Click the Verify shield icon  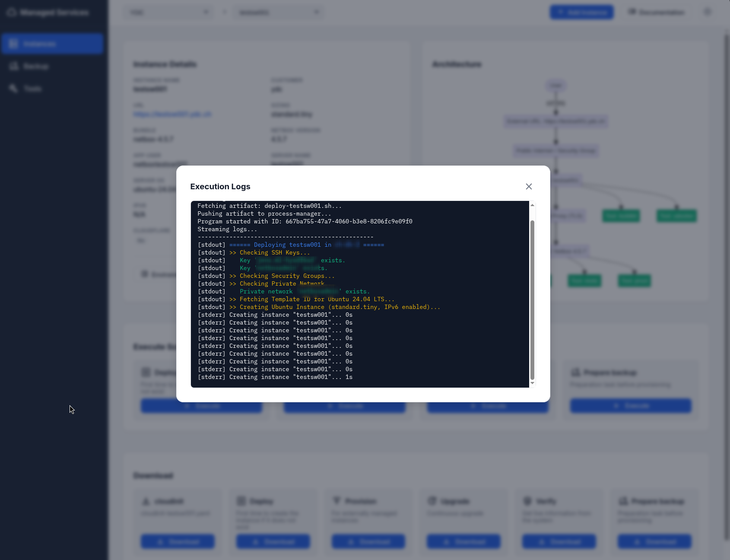527,501
